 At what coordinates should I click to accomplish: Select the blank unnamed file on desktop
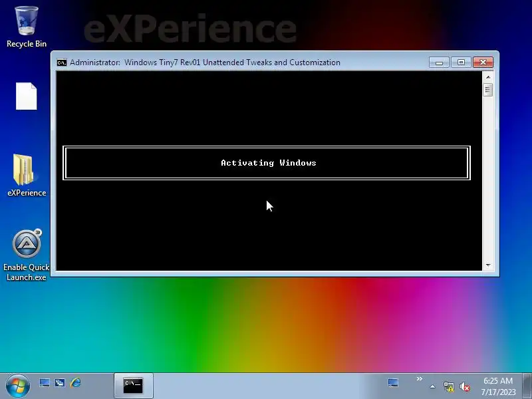point(26,96)
